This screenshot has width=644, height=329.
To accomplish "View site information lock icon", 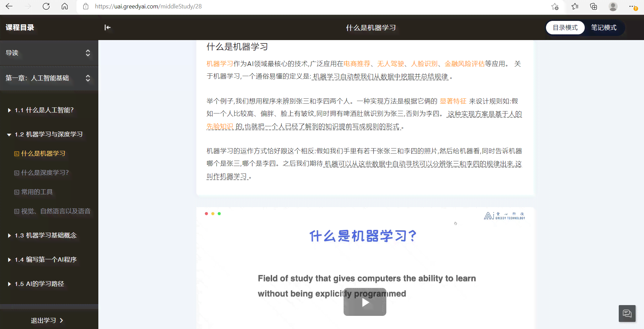I will pos(86,6).
